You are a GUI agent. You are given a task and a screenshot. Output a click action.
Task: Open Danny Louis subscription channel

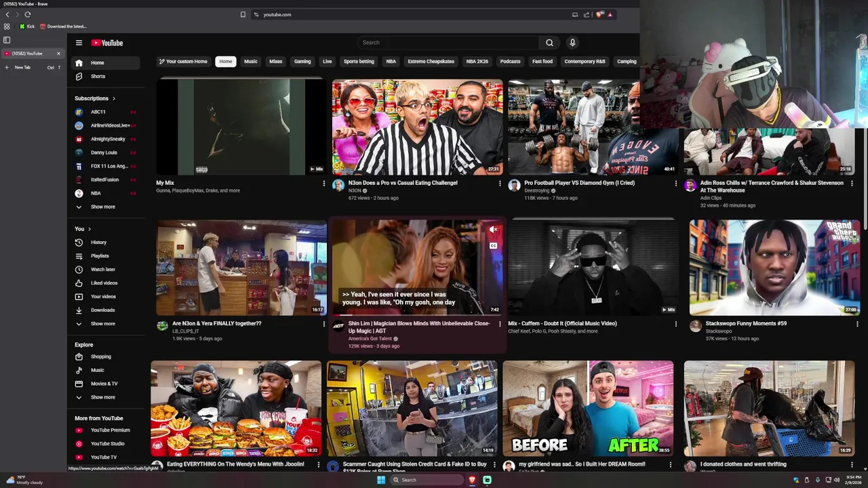105,152
